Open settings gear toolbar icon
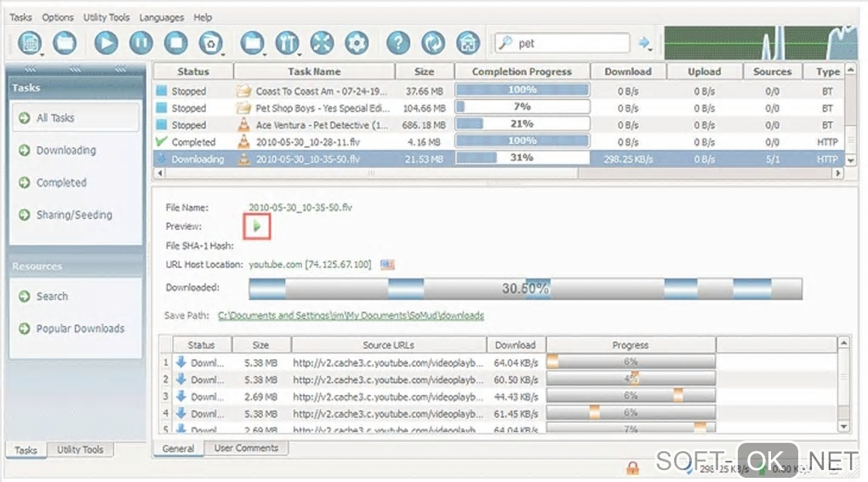This screenshot has height=482, width=868. click(x=357, y=43)
